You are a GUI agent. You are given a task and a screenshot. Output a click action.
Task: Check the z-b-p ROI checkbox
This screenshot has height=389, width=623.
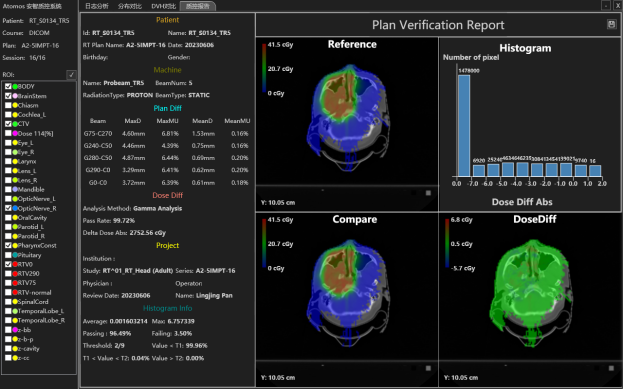[x=8, y=339]
